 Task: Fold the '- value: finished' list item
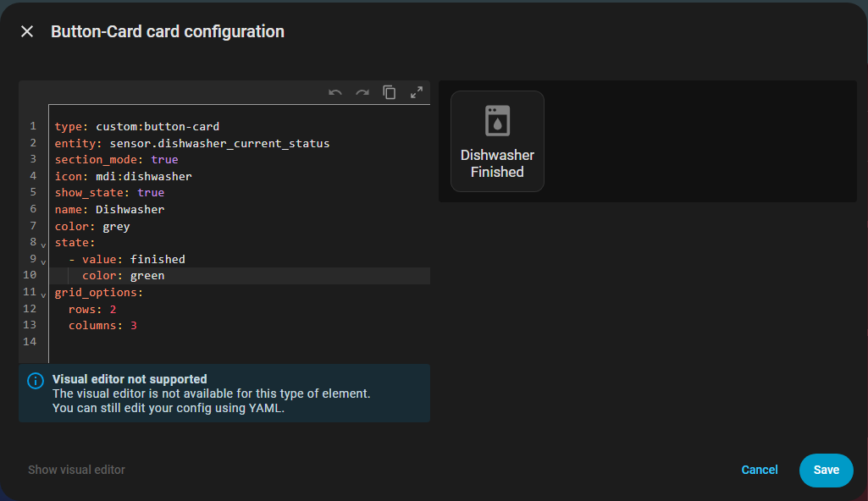(43, 262)
